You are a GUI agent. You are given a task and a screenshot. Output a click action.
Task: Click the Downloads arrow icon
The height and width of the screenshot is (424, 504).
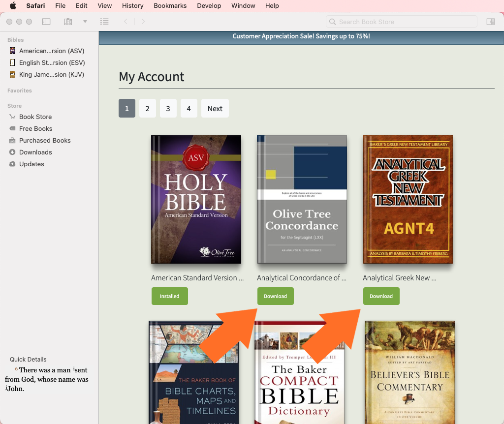coord(12,152)
